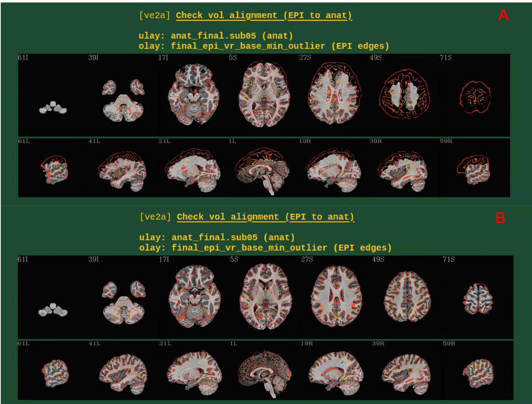Select the ulay anat_final.sub05 line in panel A
This screenshot has height=404, width=532.
coord(216,36)
